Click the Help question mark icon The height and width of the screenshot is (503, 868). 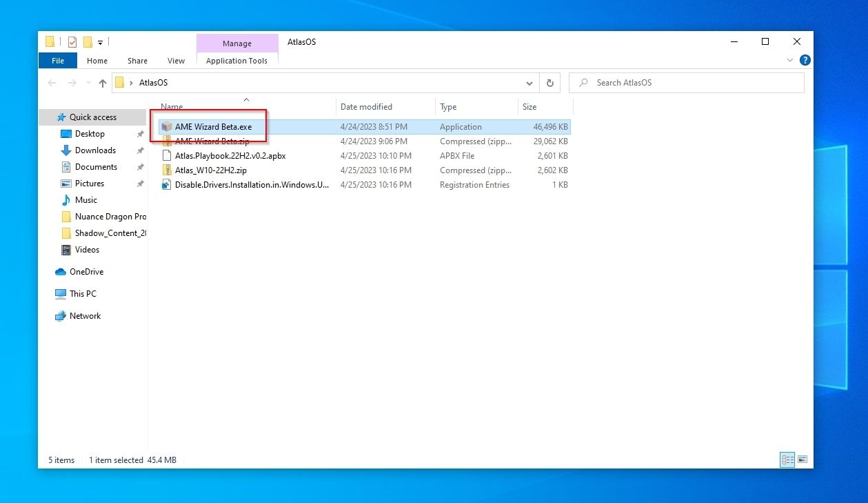805,61
